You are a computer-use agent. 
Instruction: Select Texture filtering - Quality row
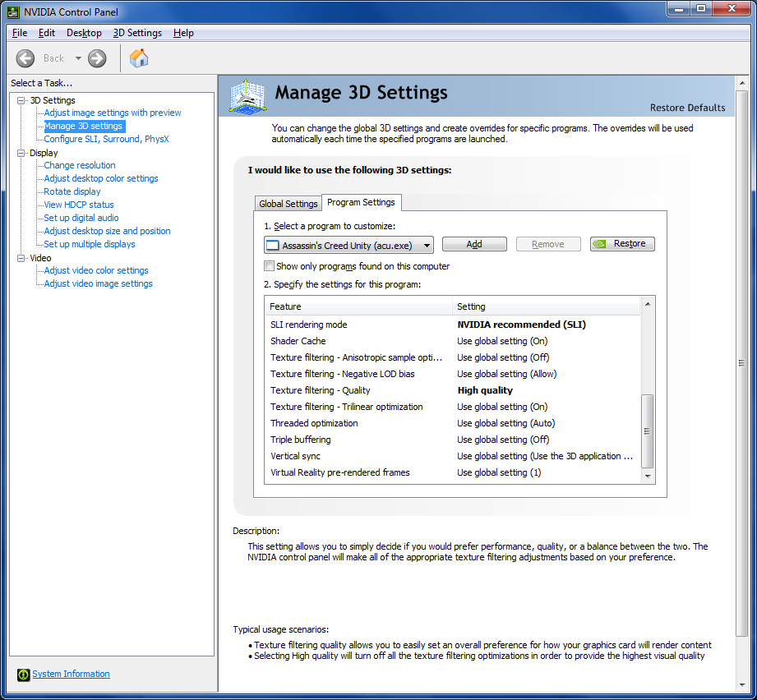453,390
